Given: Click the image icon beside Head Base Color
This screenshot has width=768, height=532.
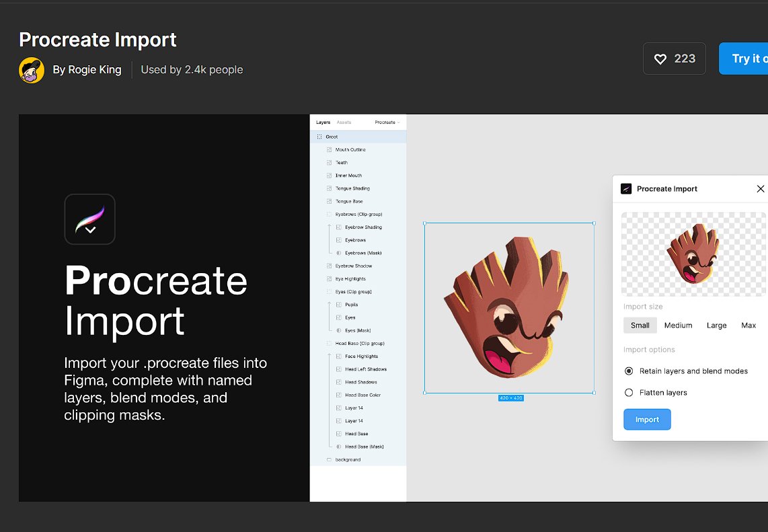Looking at the screenshot, I should point(339,395).
